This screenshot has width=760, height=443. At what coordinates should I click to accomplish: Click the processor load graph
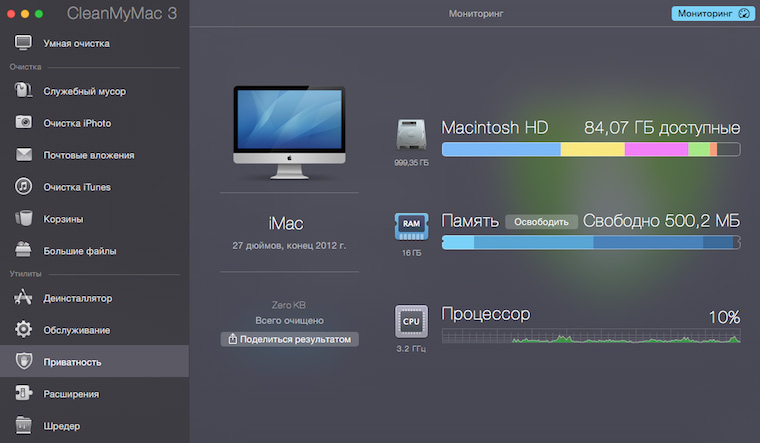pyautogui.click(x=591, y=336)
